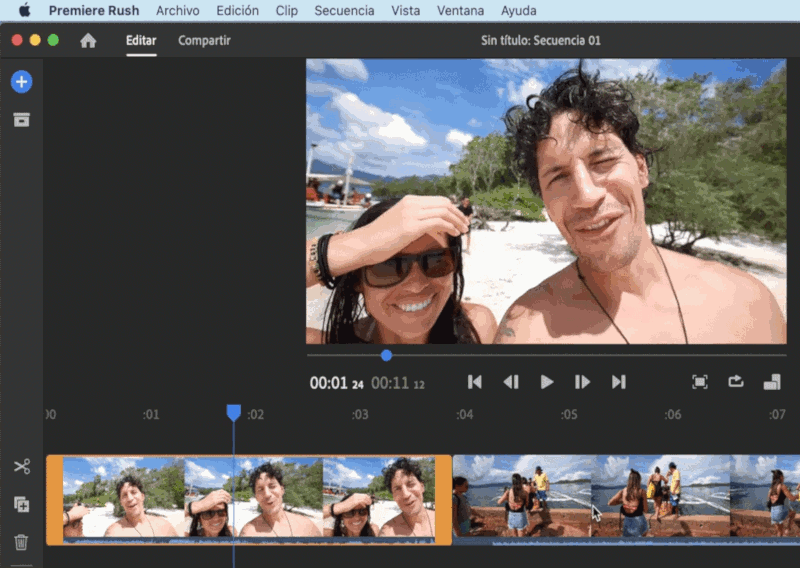Open the aspect ratio settings icon
The width and height of the screenshot is (800, 568).
click(771, 382)
